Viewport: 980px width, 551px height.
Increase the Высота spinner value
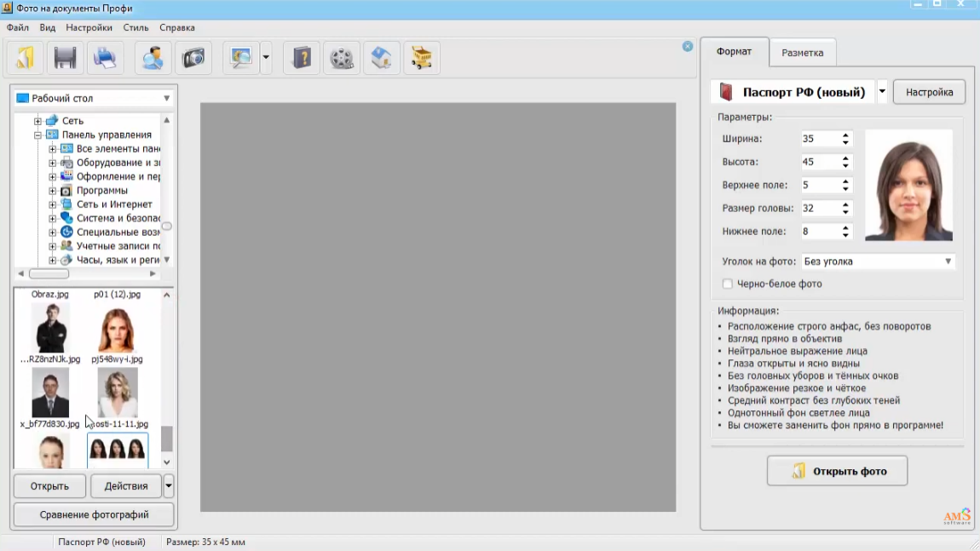(x=845, y=158)
